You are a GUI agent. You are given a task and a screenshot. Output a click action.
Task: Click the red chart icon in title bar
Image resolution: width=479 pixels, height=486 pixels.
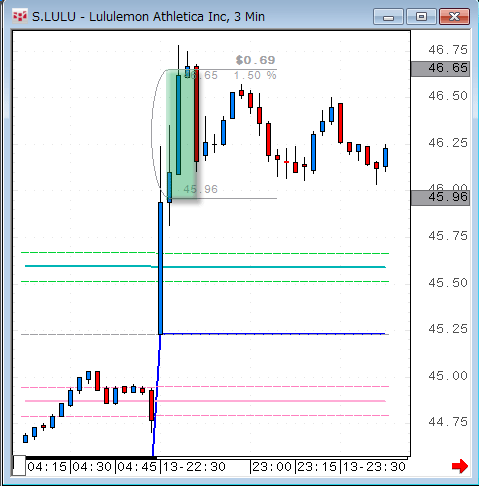click(x=20, y=16)
